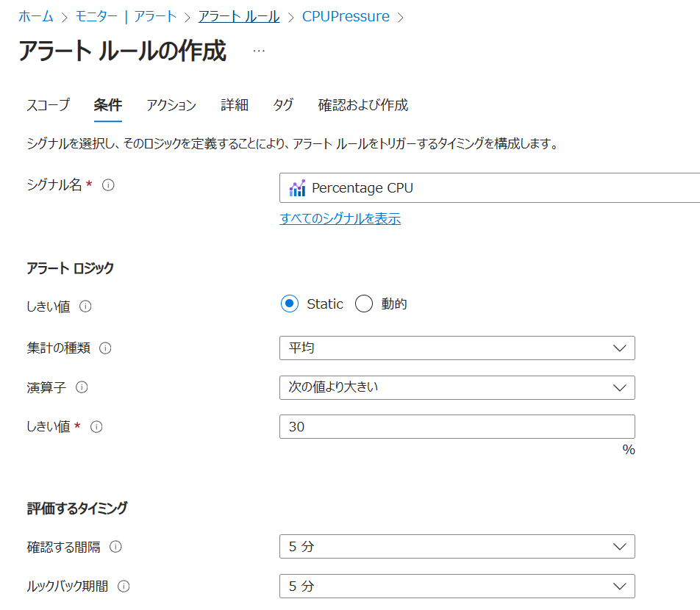Open the ルックバック期間 dropdown
The height and width of the screenshot is (610, 700).
click(457, 586)
